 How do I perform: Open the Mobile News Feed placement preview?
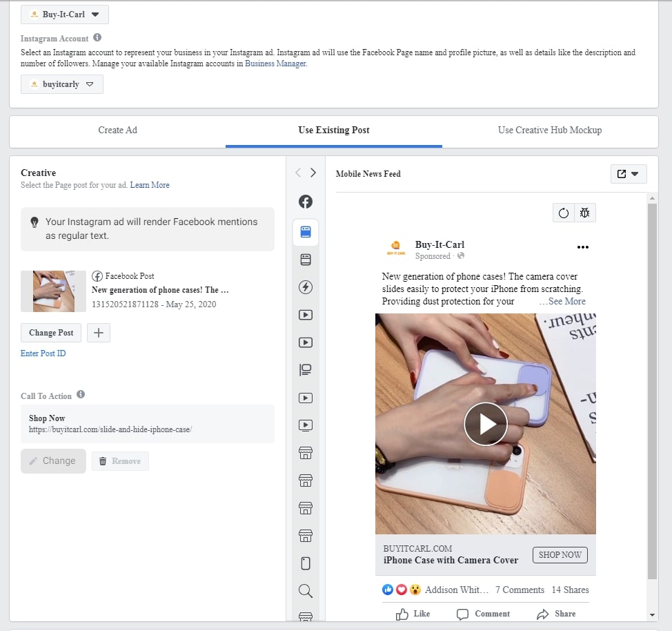(306, 233)
